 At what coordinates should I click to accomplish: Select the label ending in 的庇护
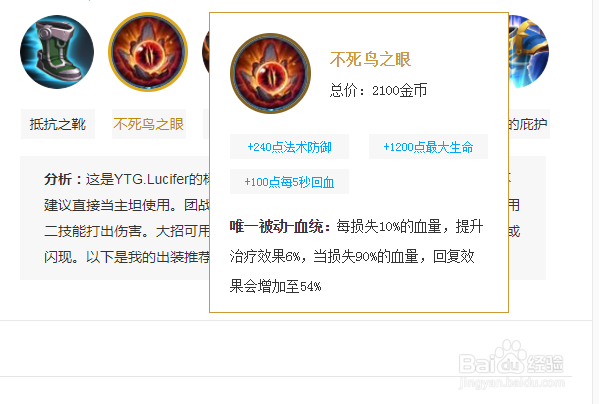[529, 124]
